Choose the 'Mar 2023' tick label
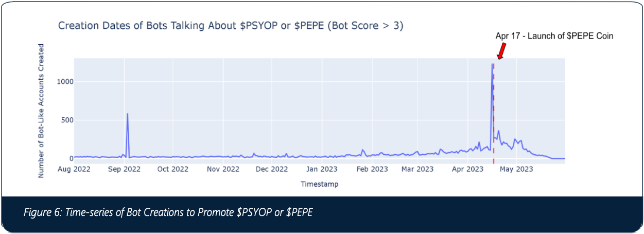The width and height of the screenshot is (644, 234). pyautogui.click(x=417, y=169)
